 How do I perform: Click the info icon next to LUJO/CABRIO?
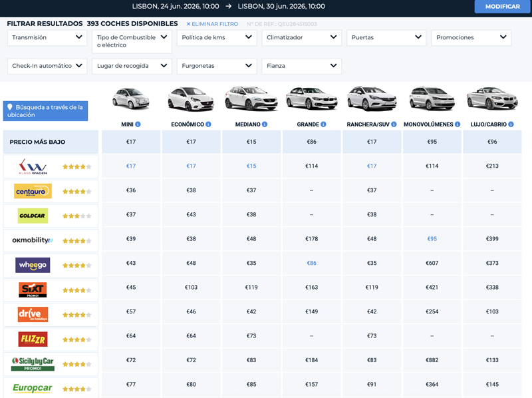click(x=511, y=124)
